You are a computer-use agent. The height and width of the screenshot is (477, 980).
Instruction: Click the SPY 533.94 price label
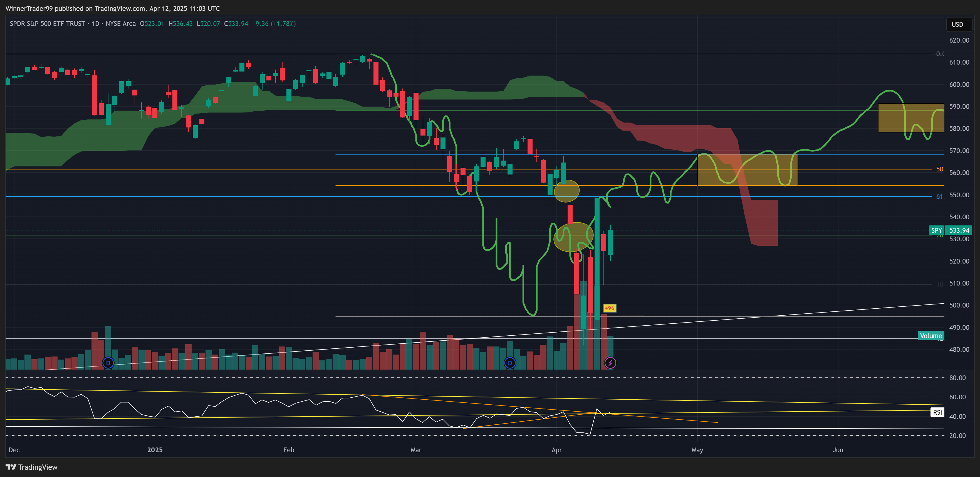pos(950,230)
